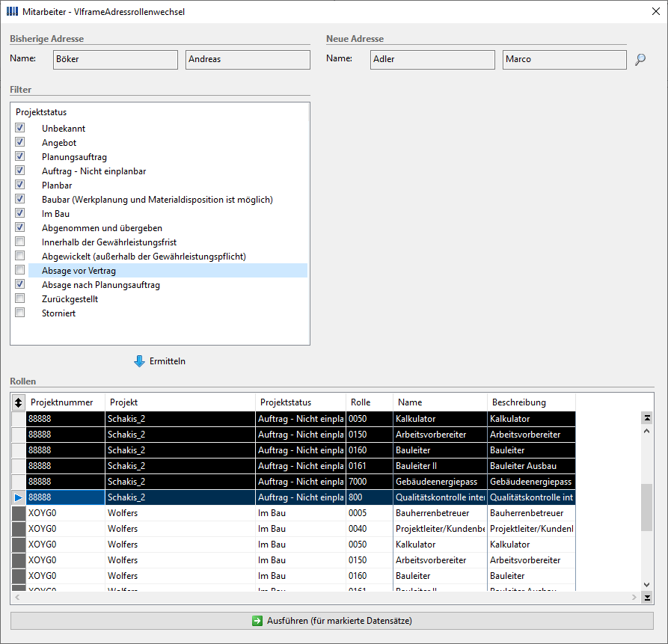Click the Projektstatus column header

pos(301,402)
